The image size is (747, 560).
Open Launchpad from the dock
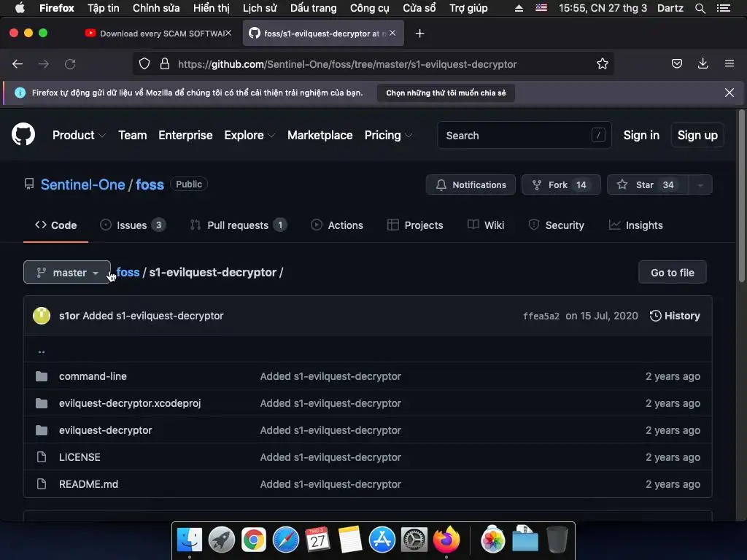click(x=222, y=540)
